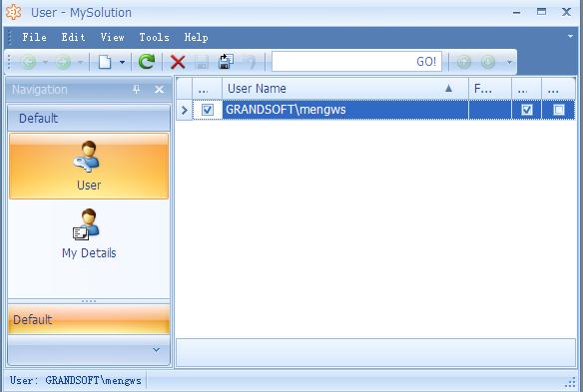The height and width of the screenshot is (392, 583).
Task: Click the grayed-out Save icon
Action: tap(202, 62)
